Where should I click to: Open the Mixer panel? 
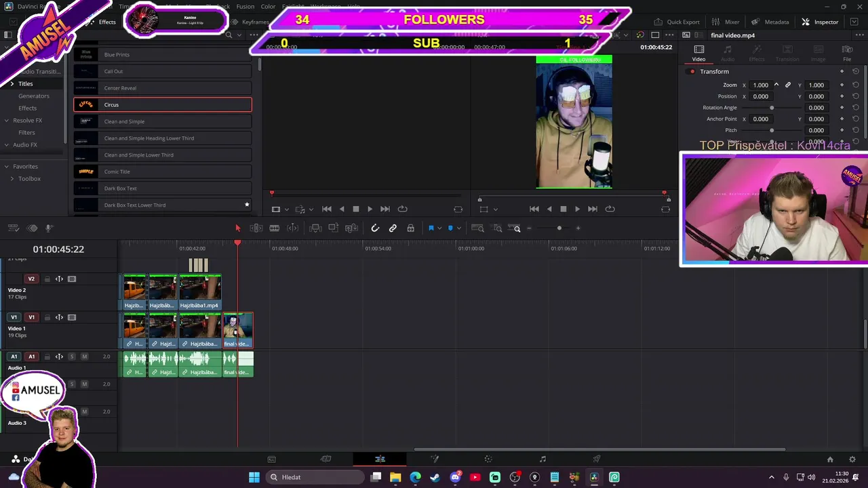[x=726, y=22]
